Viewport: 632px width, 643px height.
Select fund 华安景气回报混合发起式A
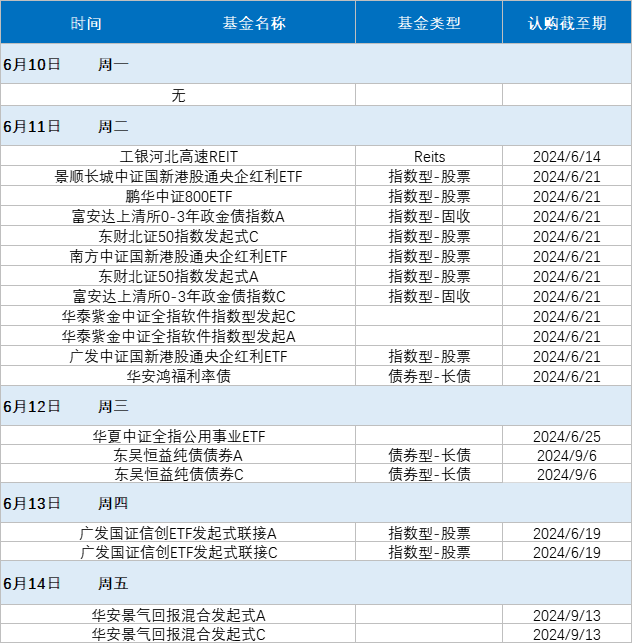point(178,615)
